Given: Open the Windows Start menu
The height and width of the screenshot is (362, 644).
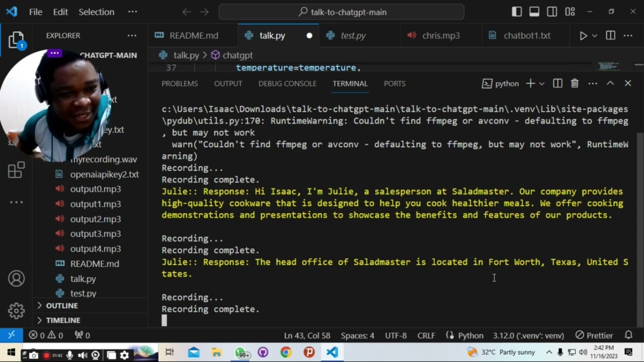Looking at the screenshot, I should tap(11, 353).
